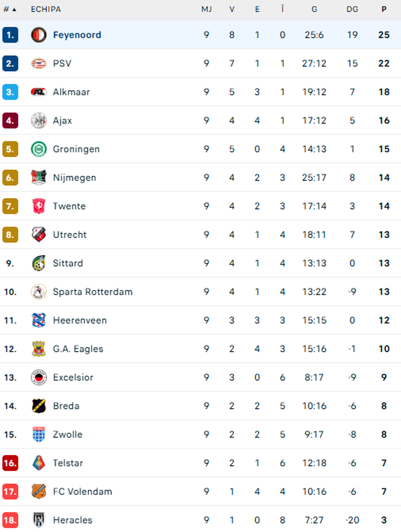401x532 pixels.
Task: Open the Sparta Rotterdam team page
Action: pos(93,292)
